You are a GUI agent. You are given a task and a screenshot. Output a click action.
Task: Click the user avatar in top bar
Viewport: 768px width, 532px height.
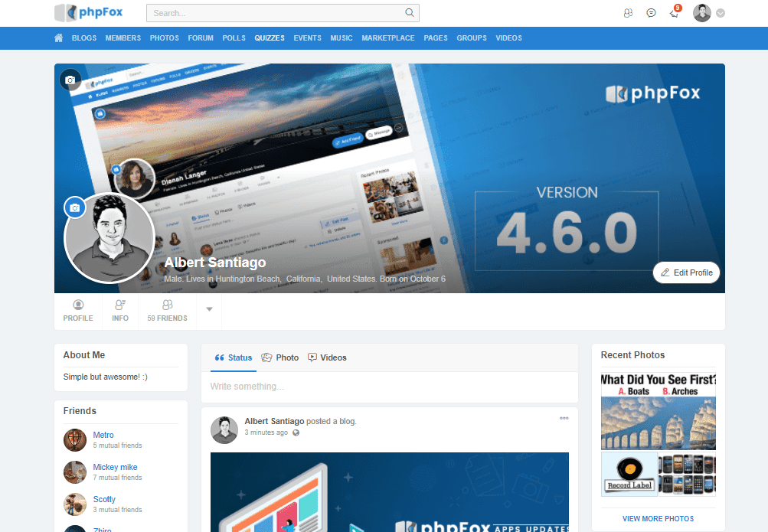[x=701, y=13]
